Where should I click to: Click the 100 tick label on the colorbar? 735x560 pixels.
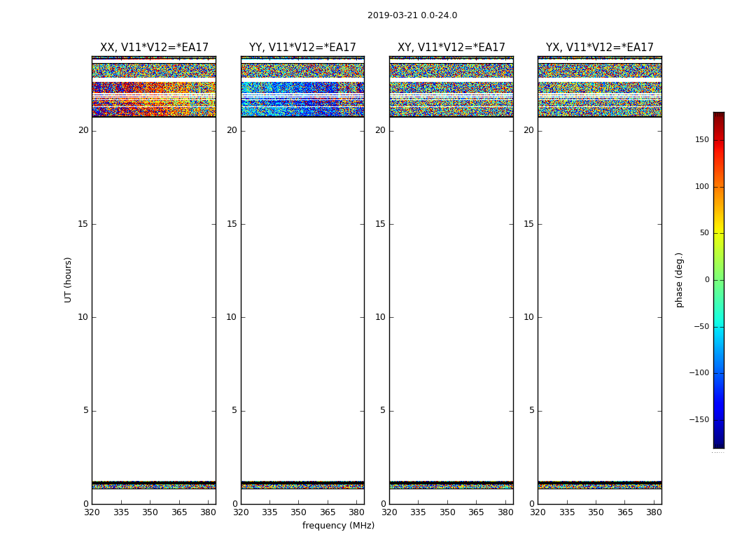click(702, 186)
